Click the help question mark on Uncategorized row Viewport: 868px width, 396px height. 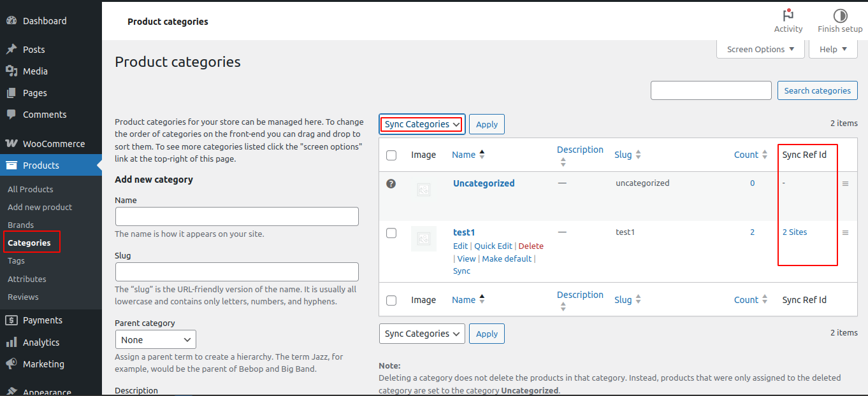(x=391, y=183)
